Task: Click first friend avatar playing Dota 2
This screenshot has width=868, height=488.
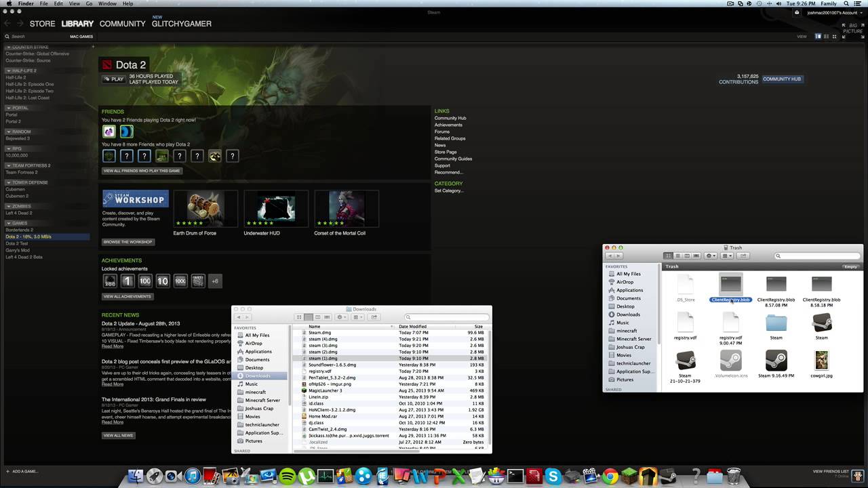Action: (108, 131)
